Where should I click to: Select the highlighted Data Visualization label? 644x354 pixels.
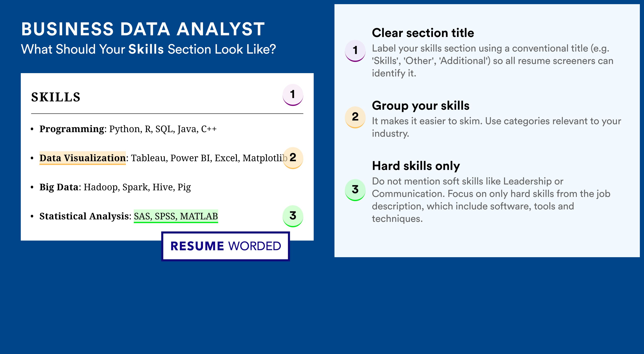point(82,158)
